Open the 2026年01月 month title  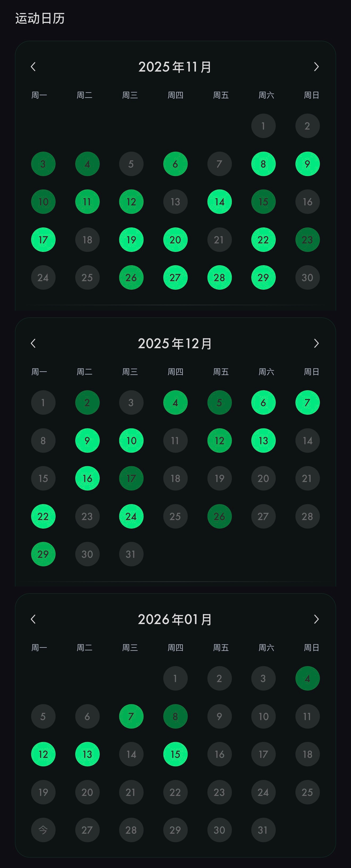click(175, 619)
